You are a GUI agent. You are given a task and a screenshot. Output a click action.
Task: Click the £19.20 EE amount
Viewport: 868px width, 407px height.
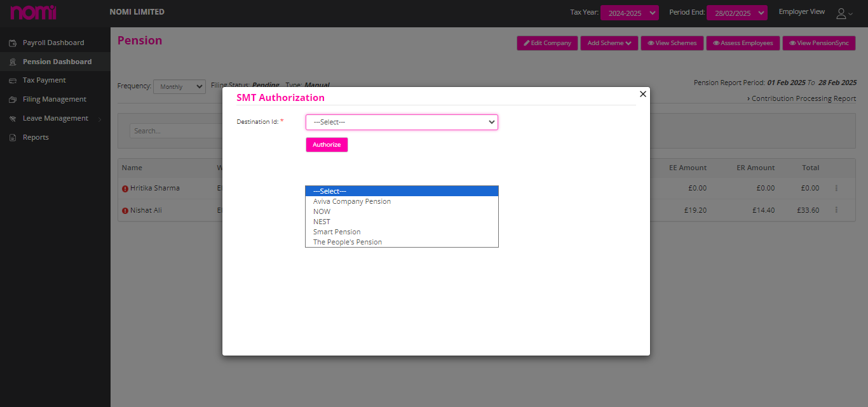pyautogui.click(x=695, y=211)
